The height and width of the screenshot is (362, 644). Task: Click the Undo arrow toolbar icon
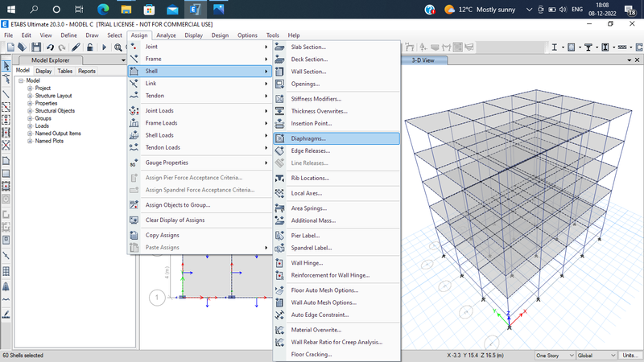click(x=50, y=47)
